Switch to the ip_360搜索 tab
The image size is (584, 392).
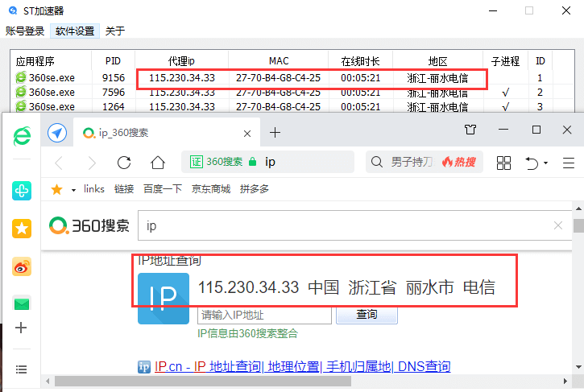(x=167, y=133)
